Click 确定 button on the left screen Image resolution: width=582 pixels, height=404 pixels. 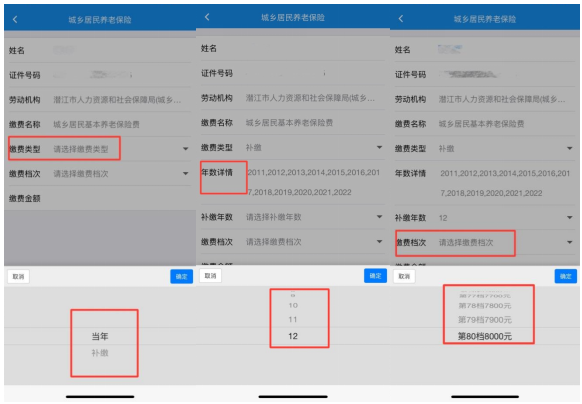pyautogui.click(x=182, y=277)
